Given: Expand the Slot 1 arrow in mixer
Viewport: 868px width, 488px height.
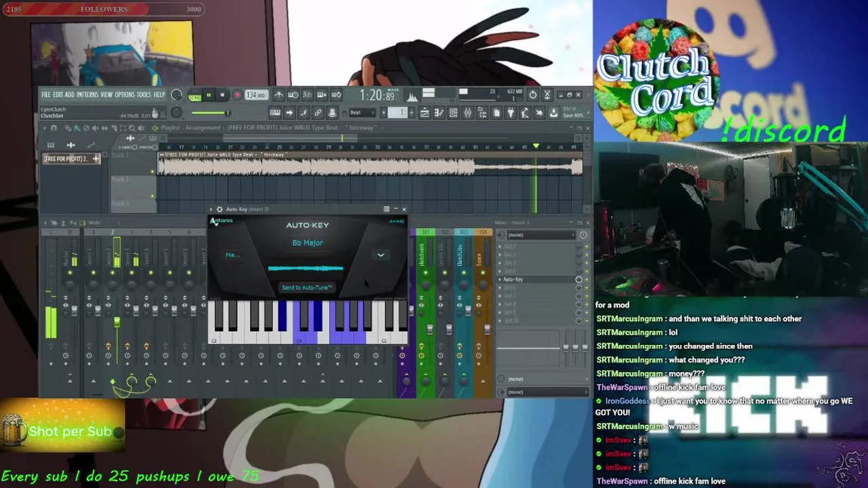Looking at the screenshot, I should point(500,247).
